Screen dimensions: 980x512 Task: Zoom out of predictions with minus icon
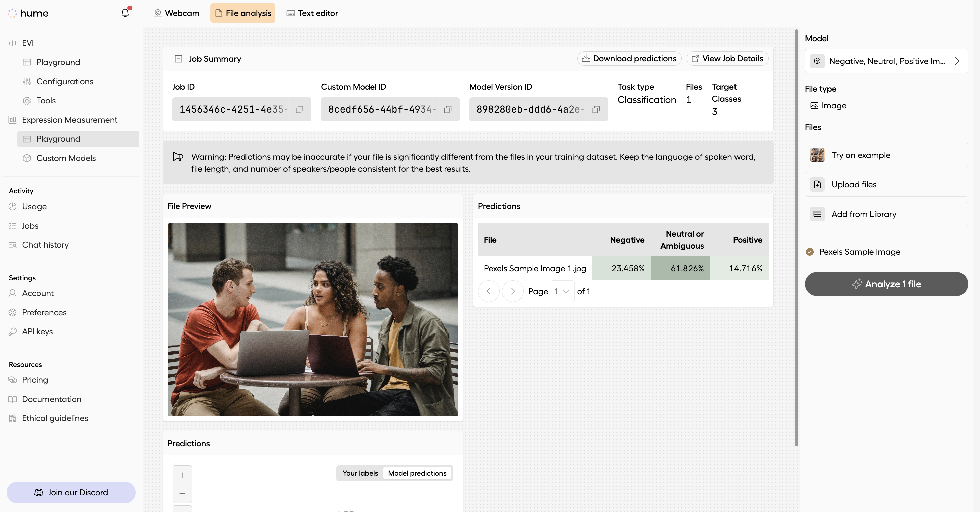182,493
